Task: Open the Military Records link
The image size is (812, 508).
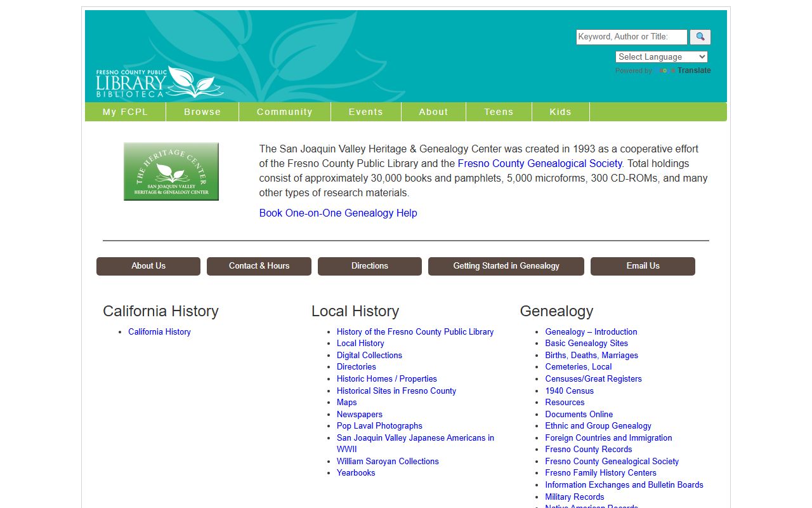Action: point(575,497)
